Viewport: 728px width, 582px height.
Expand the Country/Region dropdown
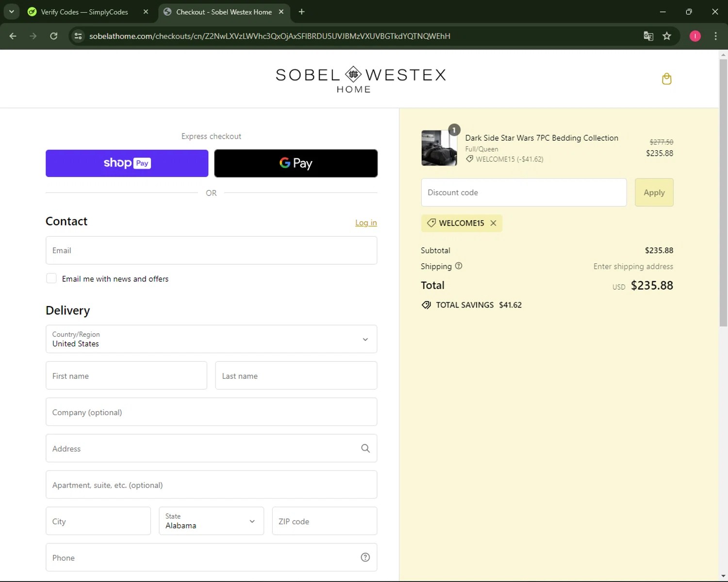[211, 339]
